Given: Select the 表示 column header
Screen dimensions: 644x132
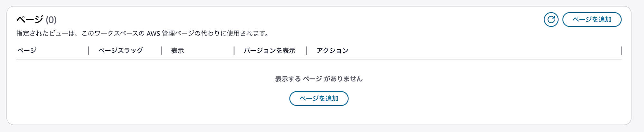Looking at the screenshot, I should [177, 51].
